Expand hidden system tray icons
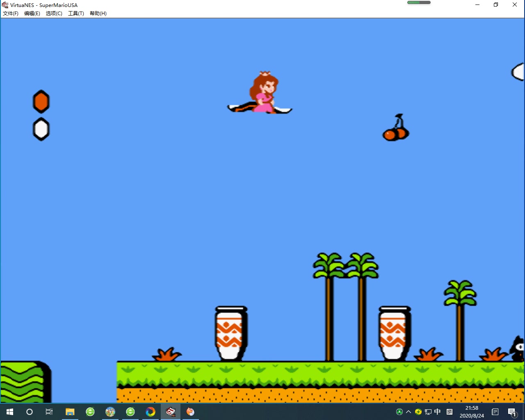The image size is (525, 420). point(409,412)
